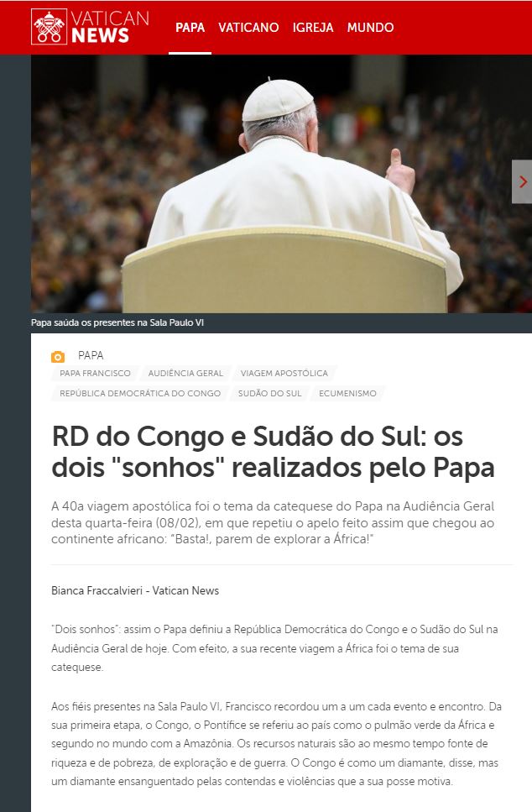Viewport: 532px width, 812px height.
Task: Select the SUDÃO DO SUL tag
Action: point(269,393)
